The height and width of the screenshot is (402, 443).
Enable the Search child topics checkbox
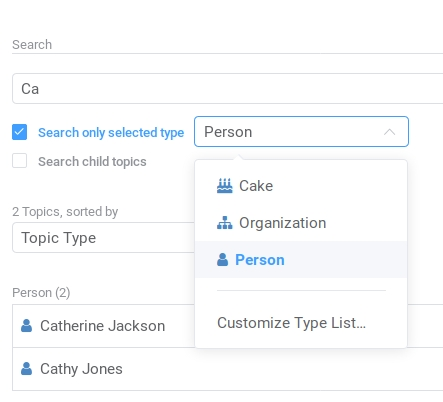tap(19, 161)
